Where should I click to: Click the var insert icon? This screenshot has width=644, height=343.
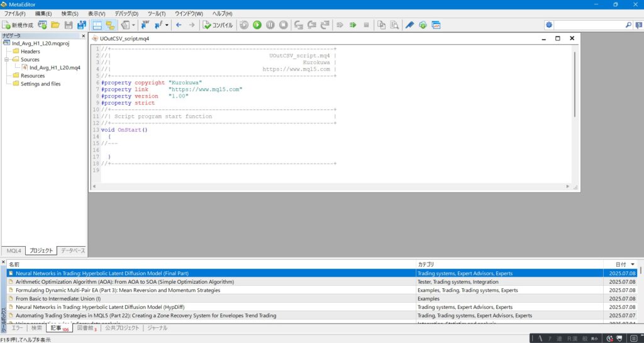[145, 25]
